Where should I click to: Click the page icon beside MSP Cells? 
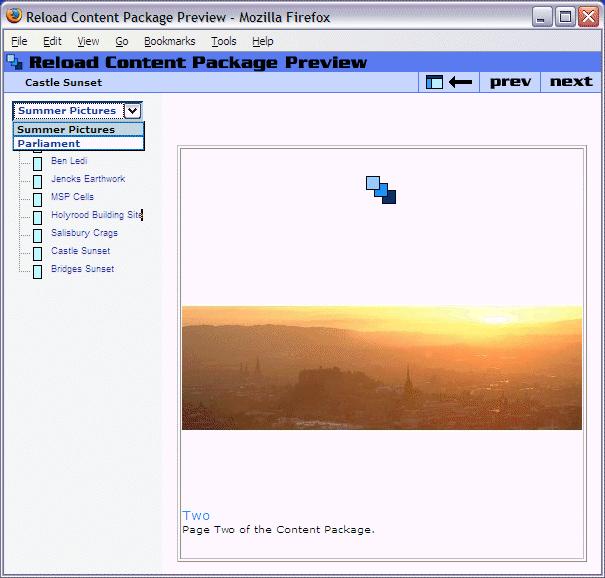coord(37,200)
